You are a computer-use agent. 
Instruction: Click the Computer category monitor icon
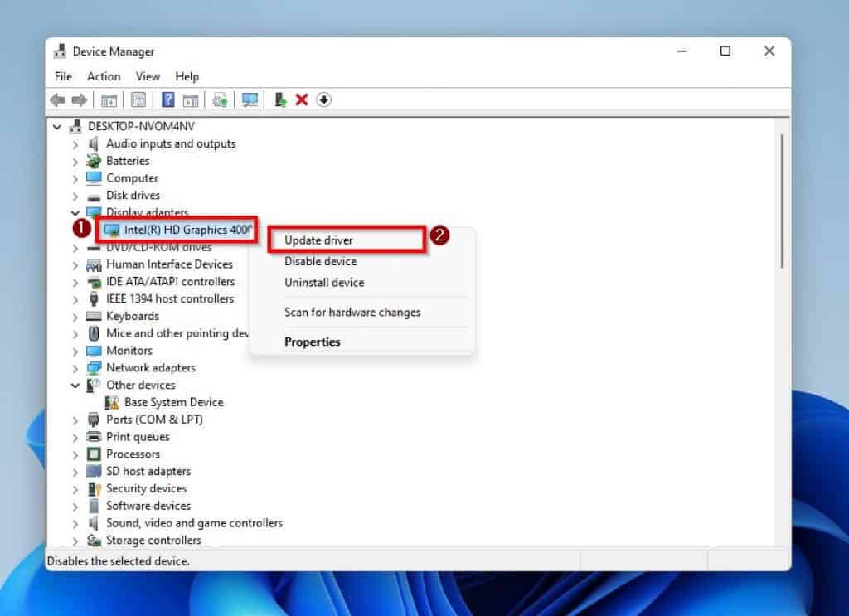(94, 177)
